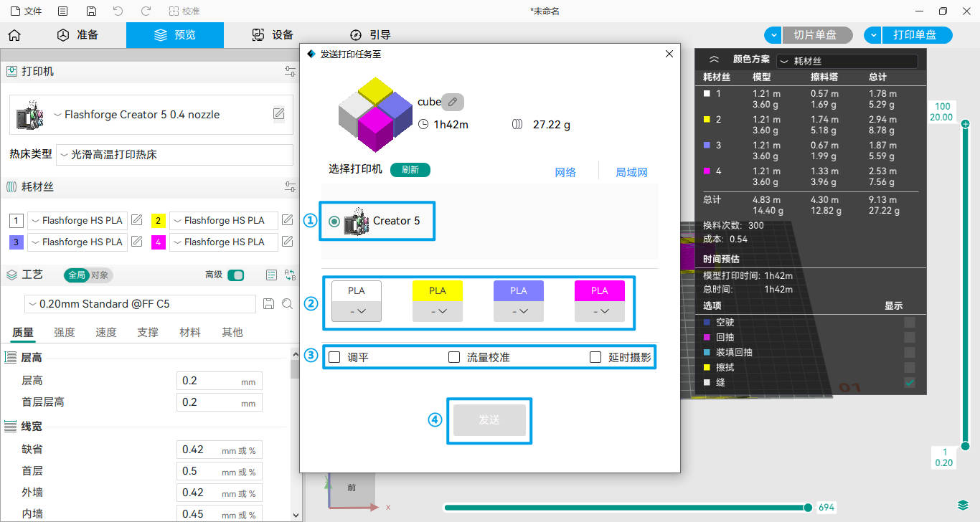Image resolution: width=980 pixels, height=522 pixels.
Task: Select the 网络 network tab in dialog
Action: tap(565, 172)
